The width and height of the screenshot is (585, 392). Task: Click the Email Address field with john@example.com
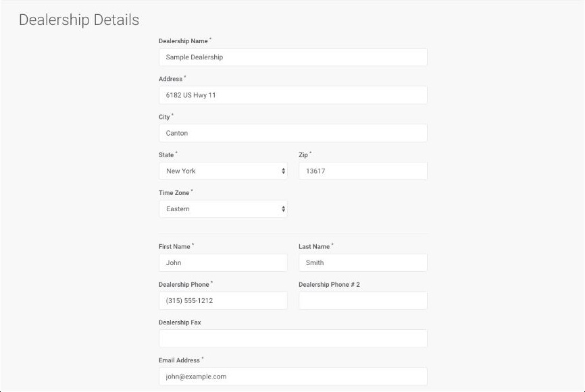coord(293,376)
